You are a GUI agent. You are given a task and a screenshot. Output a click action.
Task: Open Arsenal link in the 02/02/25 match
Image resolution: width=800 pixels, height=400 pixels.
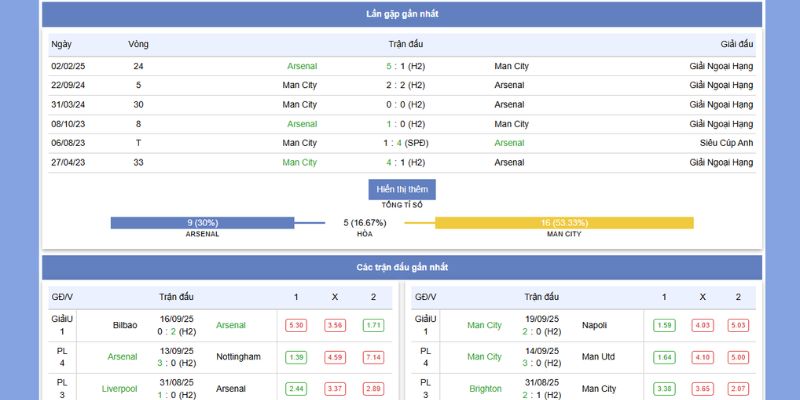[302, 66]
